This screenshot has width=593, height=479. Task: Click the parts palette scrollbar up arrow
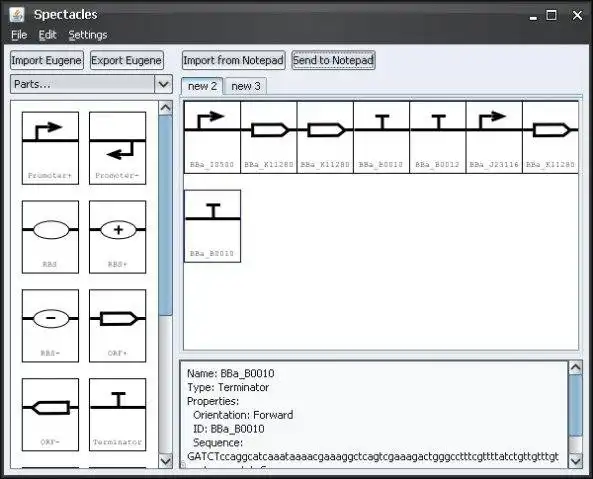(x=165, y=108)
